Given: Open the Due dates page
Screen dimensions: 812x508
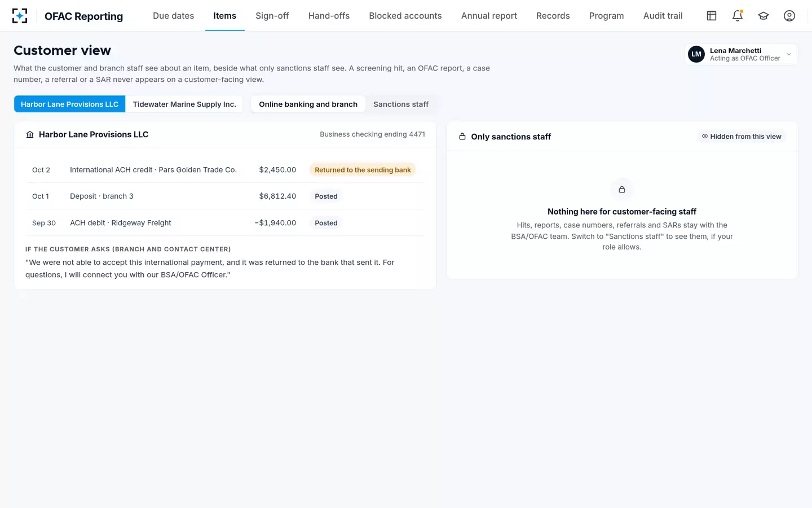Looking at the screenshot, I should click(x=174, y=16).
